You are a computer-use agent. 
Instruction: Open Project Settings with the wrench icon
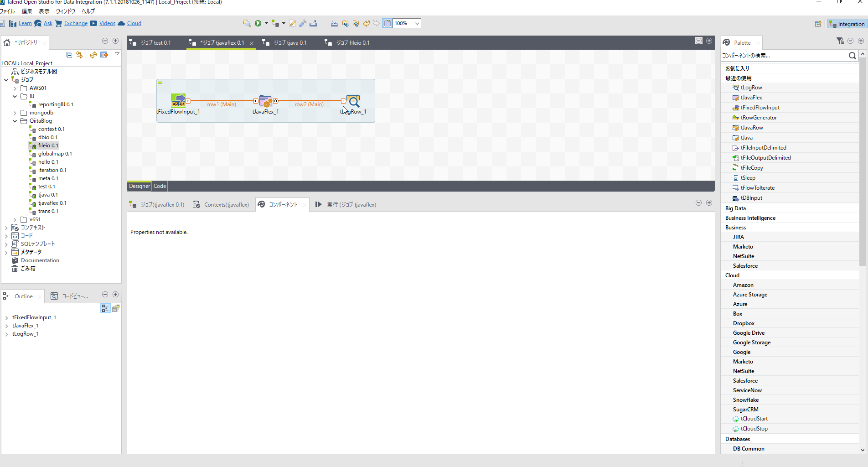pos(302,23)
